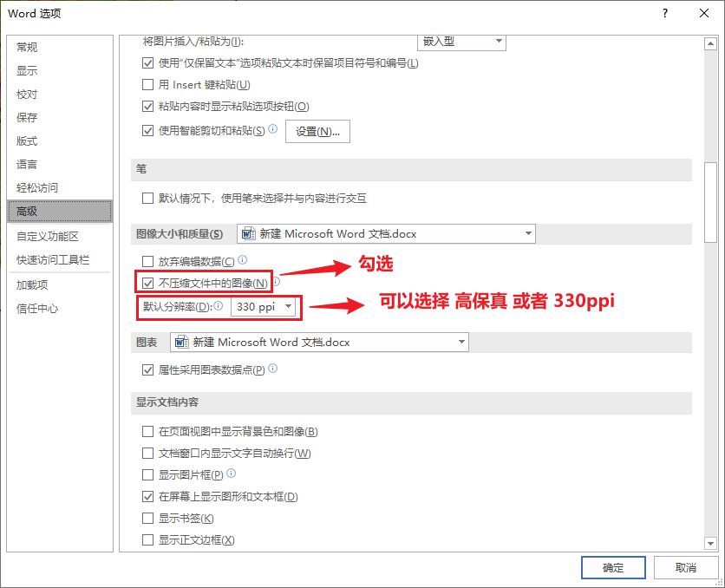Click the info icon next to 默认分辨率
This screenshot has height=588, width=725.
tap(219, 305)
